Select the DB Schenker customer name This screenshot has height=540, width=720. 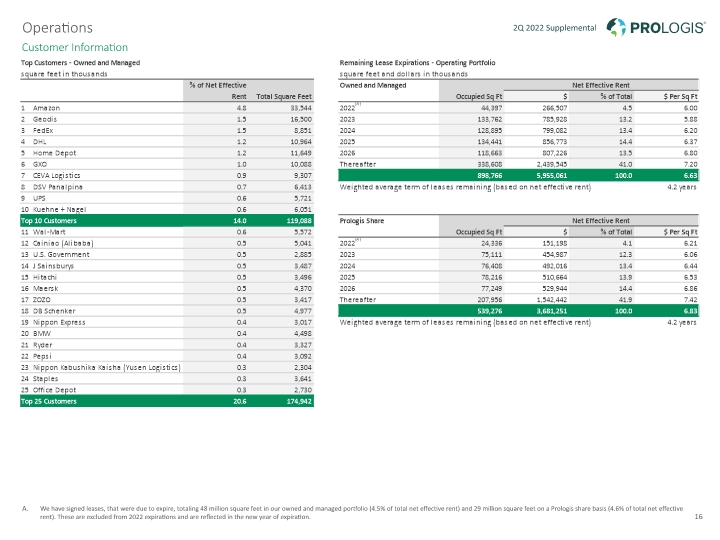54,311
